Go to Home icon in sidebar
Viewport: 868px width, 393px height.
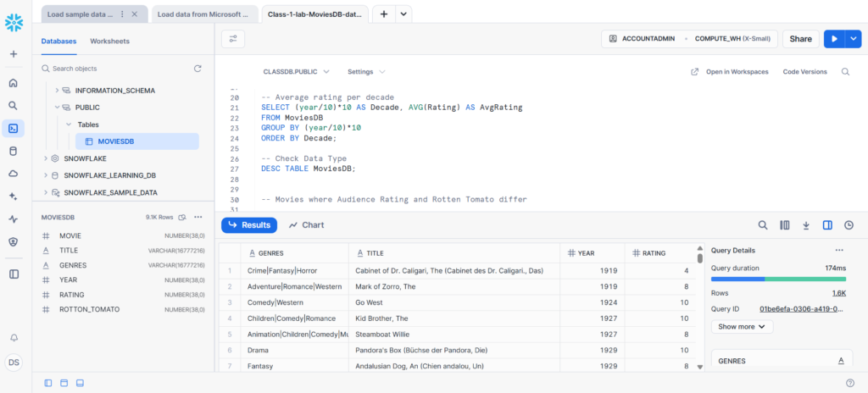[14, 83]
